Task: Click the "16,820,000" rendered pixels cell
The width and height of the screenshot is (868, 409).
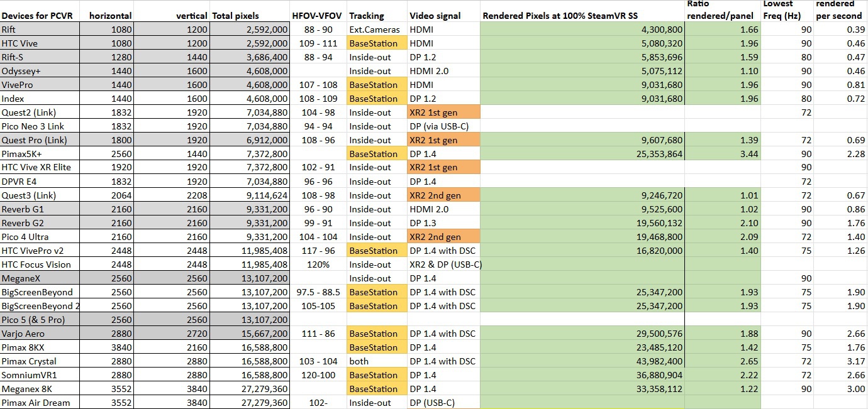Action: click(581, 251)
